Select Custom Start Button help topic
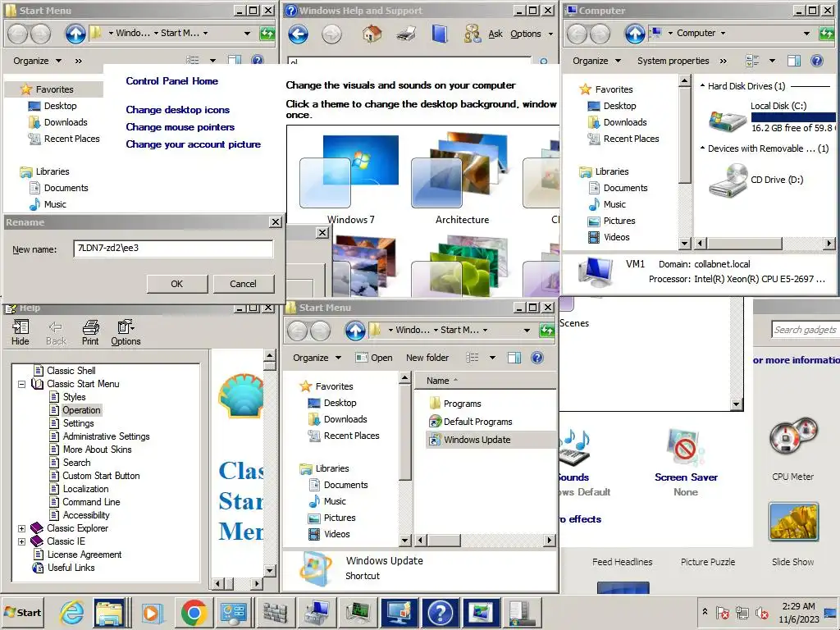 101,476
